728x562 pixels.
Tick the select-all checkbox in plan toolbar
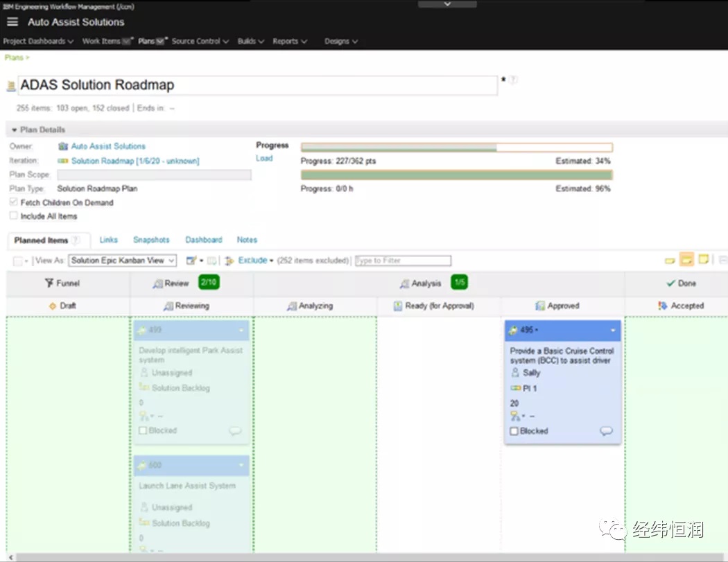17,261
